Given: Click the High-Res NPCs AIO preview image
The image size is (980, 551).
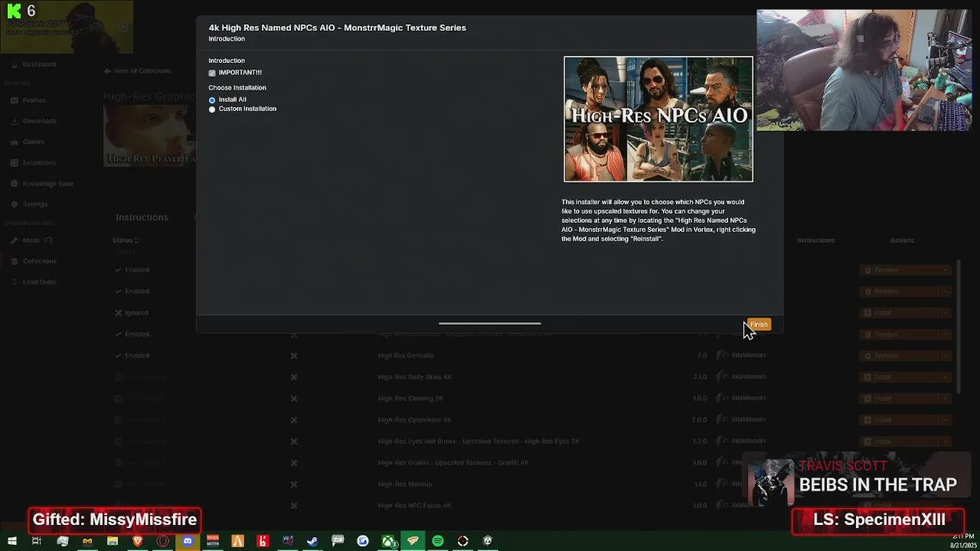Looking at the screenshot, I should click(x=658, y=119).
